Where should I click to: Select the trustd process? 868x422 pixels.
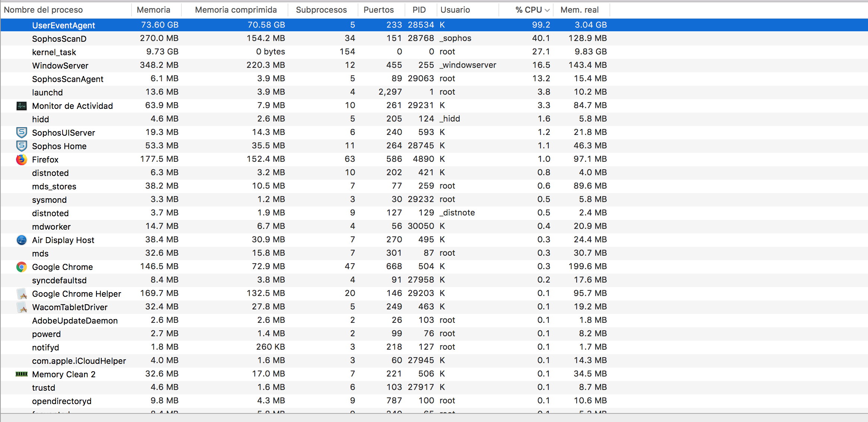coord(434,387)
